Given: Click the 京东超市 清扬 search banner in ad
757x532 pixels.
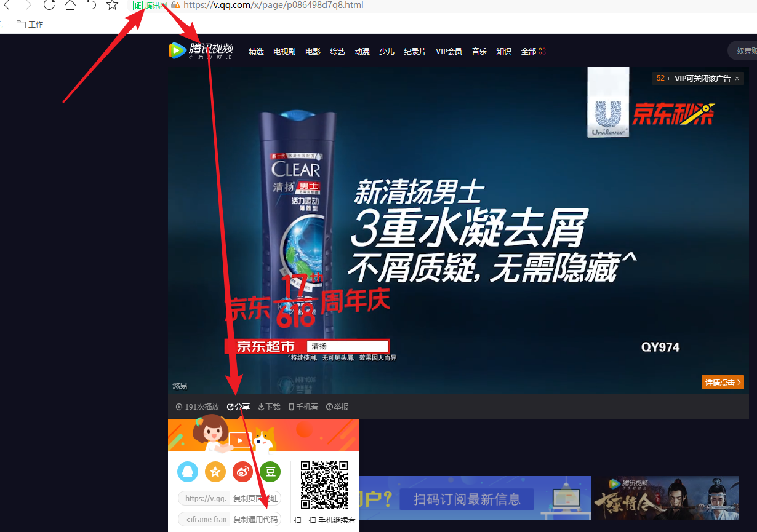Looking at the screenshot, I should (x=307, y=346).
